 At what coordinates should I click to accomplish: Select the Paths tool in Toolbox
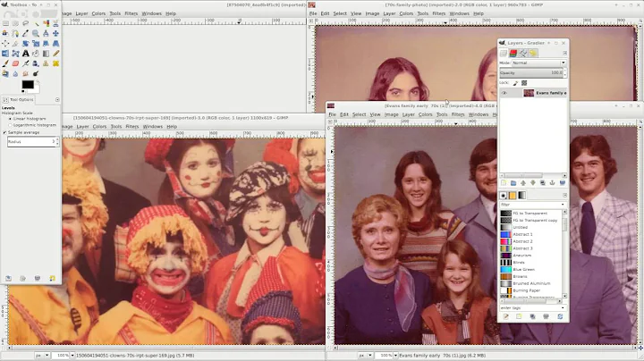tap(15, 33)
